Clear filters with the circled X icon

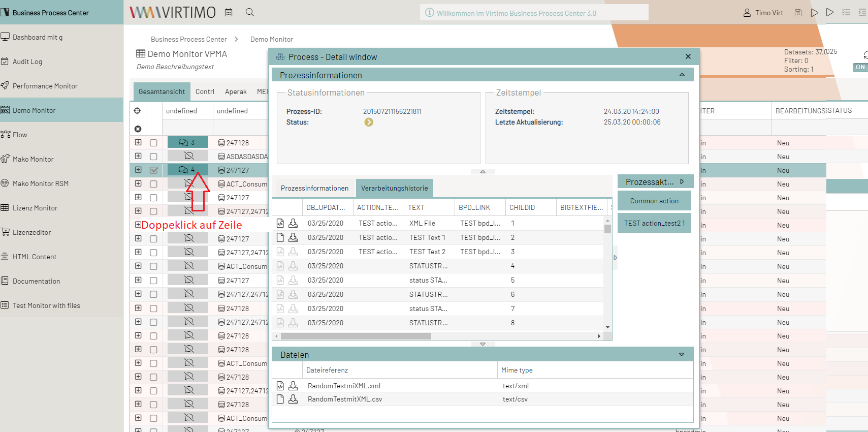(x=138, y=129)
